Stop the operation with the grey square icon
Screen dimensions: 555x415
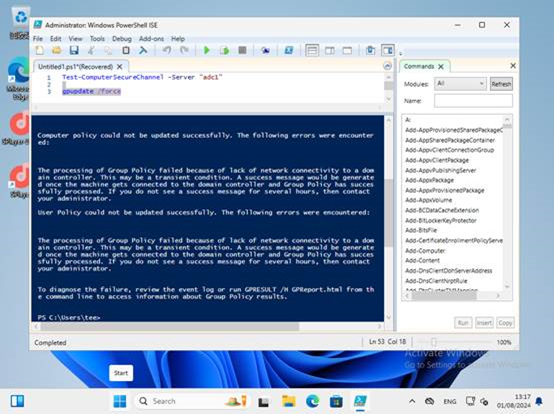242,50
